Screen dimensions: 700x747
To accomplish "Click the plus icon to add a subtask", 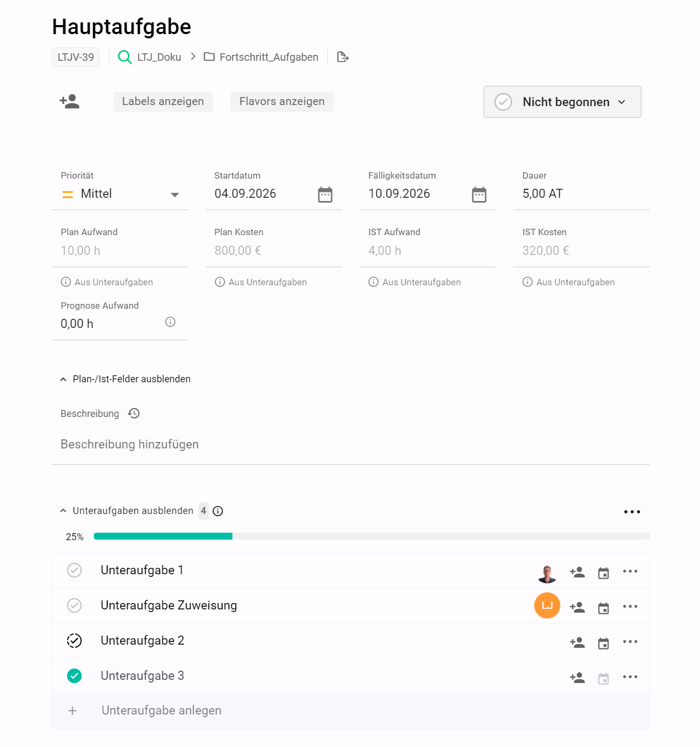I will tap(73, 711).
